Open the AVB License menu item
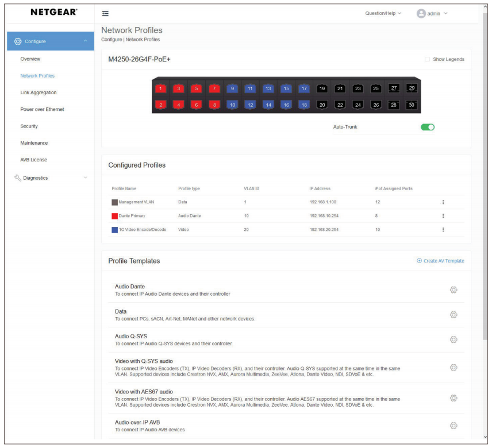This screenshot has height=448, width=492. coord(33,160)
